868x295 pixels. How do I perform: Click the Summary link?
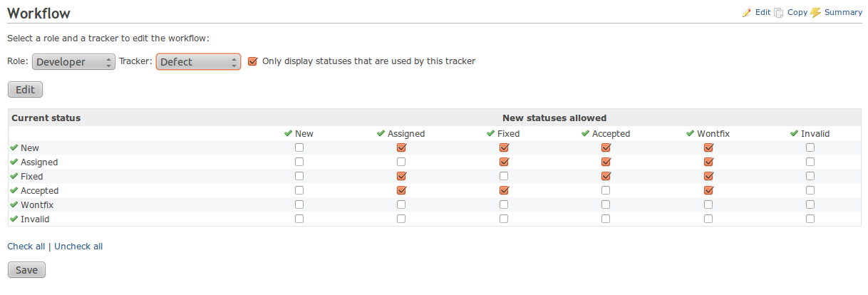843,12
